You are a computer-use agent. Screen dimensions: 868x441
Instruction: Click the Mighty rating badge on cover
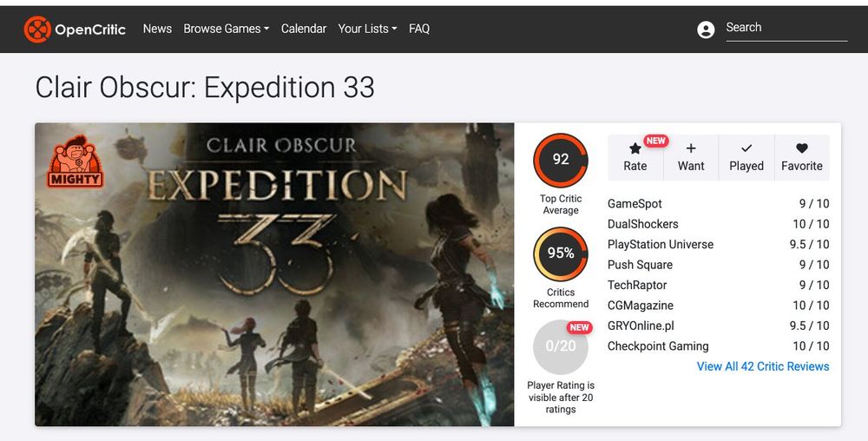[x=76, y=161]
